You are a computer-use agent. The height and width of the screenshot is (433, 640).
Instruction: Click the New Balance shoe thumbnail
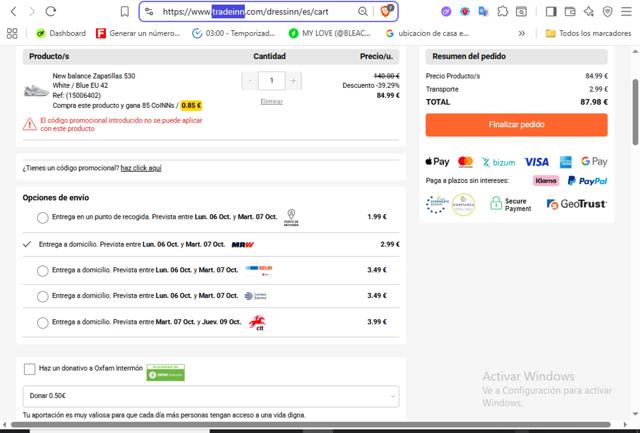click(x=36, y=91)
